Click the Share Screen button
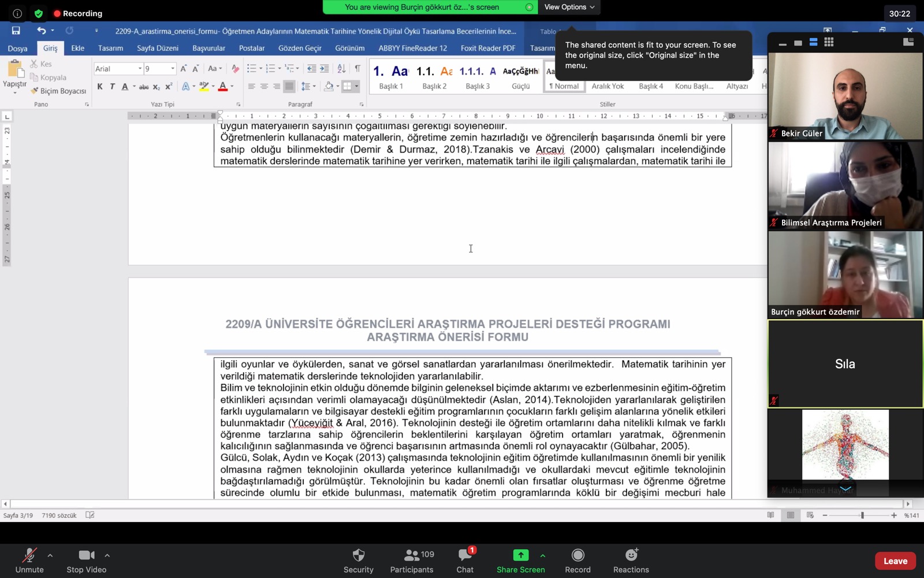Viewport: 924px width, 578px height. (520, 561)
